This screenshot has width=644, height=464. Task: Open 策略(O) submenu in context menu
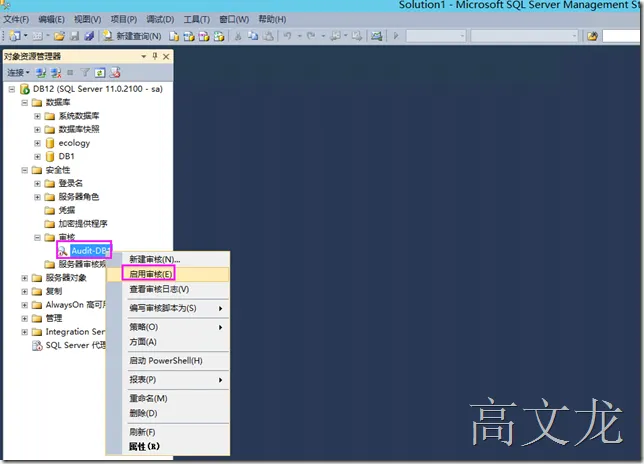[168, 327]
